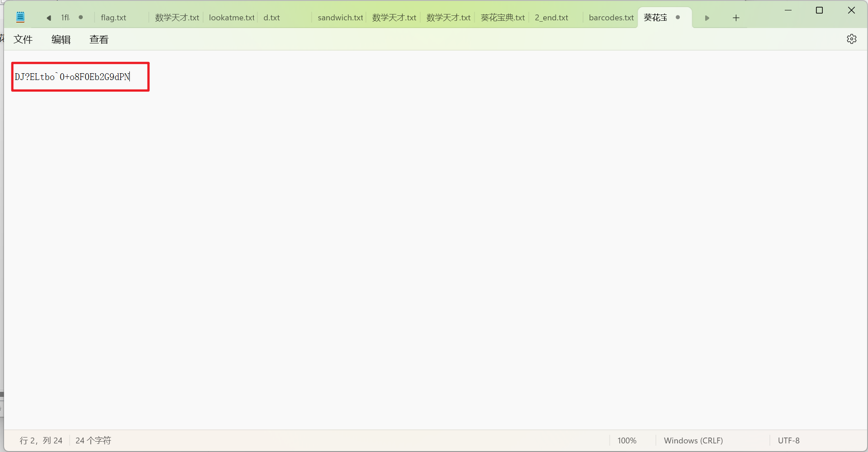Maximize the Notepad window
This screenshot has height=452, width=868.
pos(819,10)
